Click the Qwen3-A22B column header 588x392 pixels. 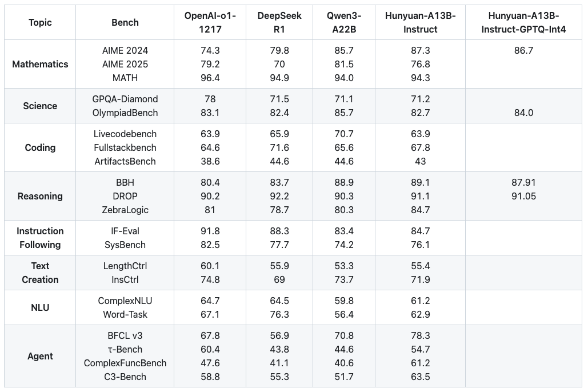click(x=344, y=23)
